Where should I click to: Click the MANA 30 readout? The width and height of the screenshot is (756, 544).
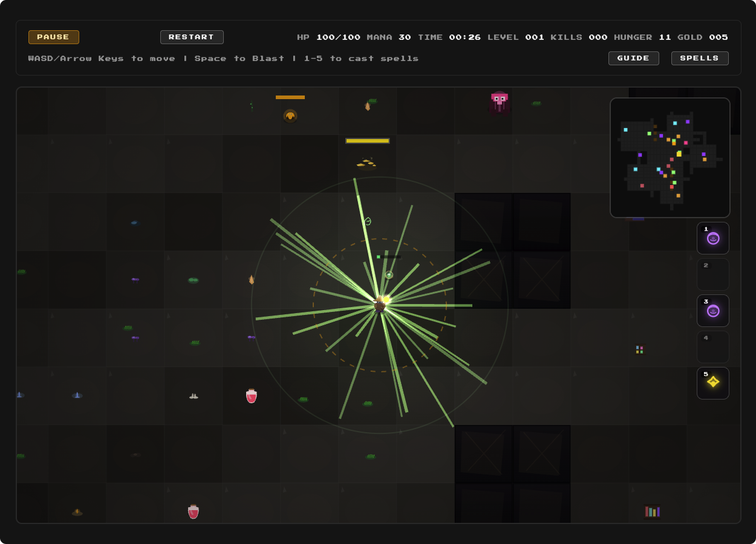pos(389,37)
